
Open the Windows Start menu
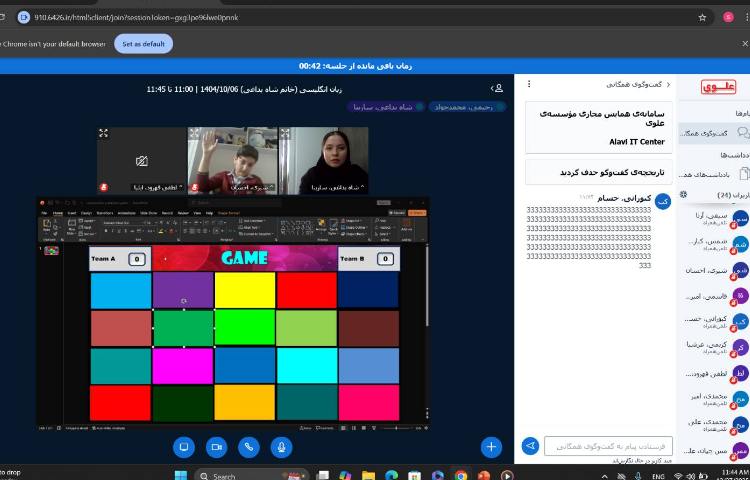tap(181, 475)
